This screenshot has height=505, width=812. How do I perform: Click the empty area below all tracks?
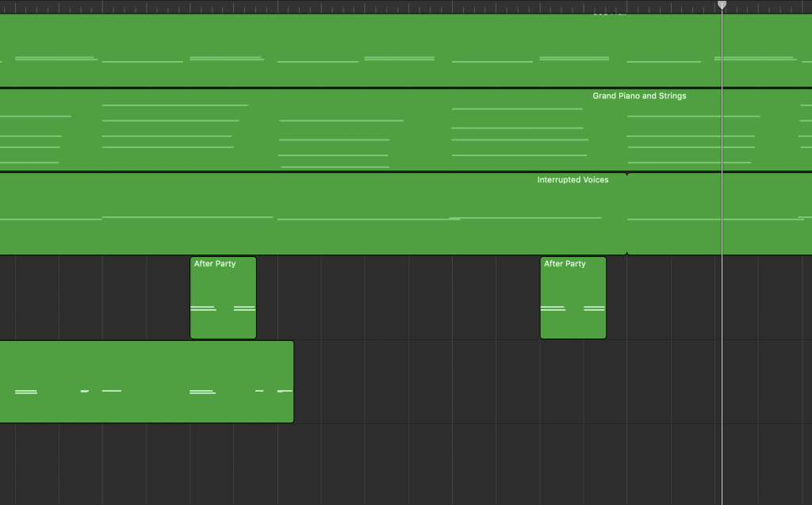pos(396,468)
